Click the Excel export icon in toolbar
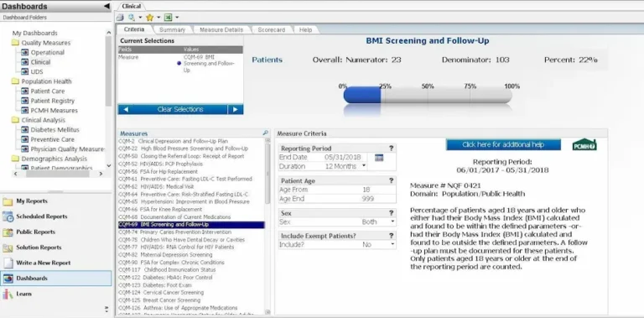This screenshot has height=318, width=644. pyautogui.click(x=168, y=18)
